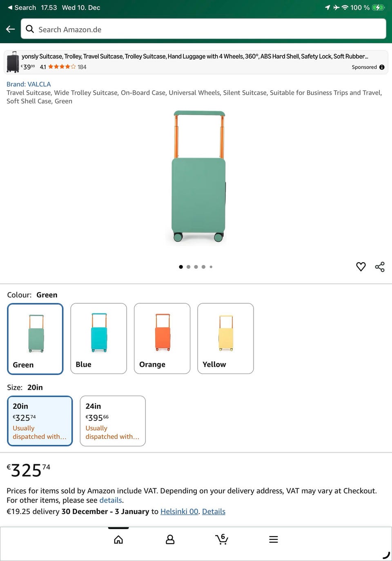Open the account profile icon
This screenshot has width=392, height=561.
point(170,540)
